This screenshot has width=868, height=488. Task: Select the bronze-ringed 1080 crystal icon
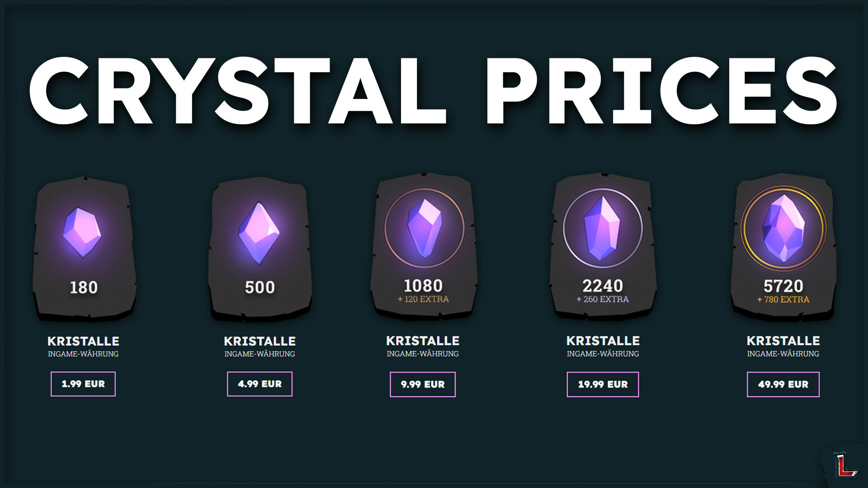pyautogui.click(x=424, y=228)
